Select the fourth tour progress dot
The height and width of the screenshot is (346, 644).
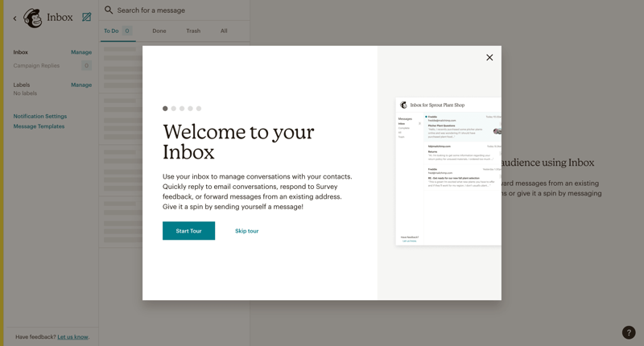pos(190,109)
